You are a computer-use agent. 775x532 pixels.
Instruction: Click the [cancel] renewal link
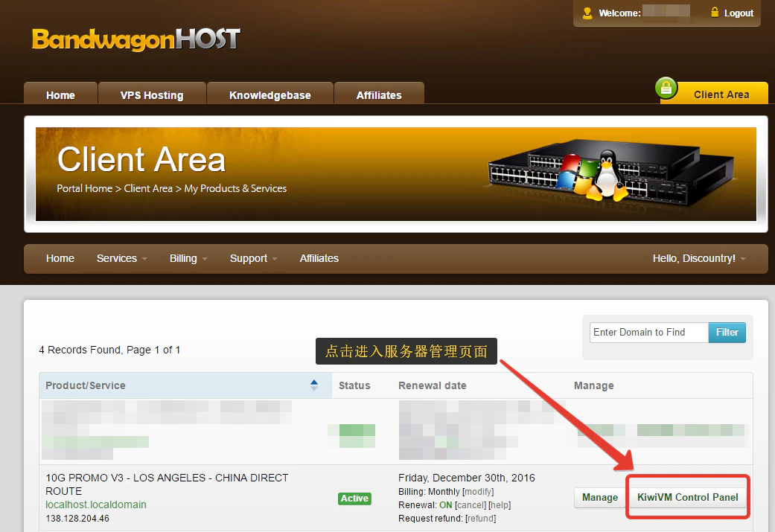471,505
